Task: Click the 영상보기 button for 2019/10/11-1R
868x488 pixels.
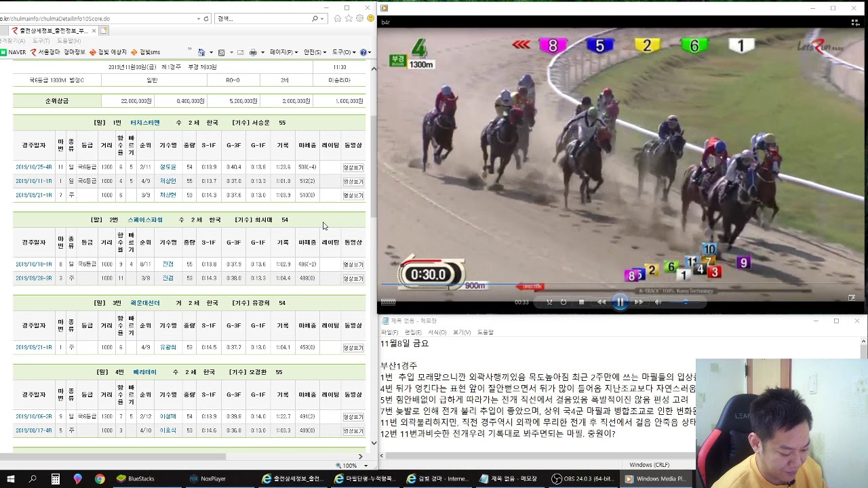Action: [353, 181]
